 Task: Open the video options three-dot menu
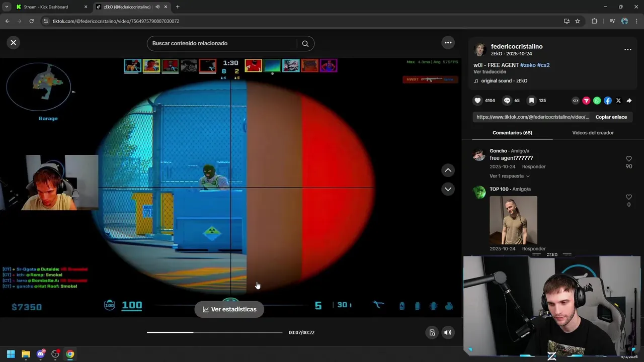click(448, 43)
